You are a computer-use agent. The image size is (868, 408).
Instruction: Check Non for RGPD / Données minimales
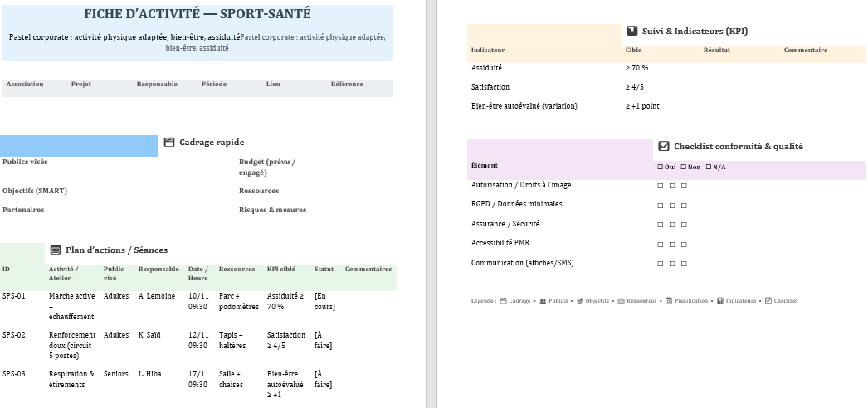click(672, 205)
